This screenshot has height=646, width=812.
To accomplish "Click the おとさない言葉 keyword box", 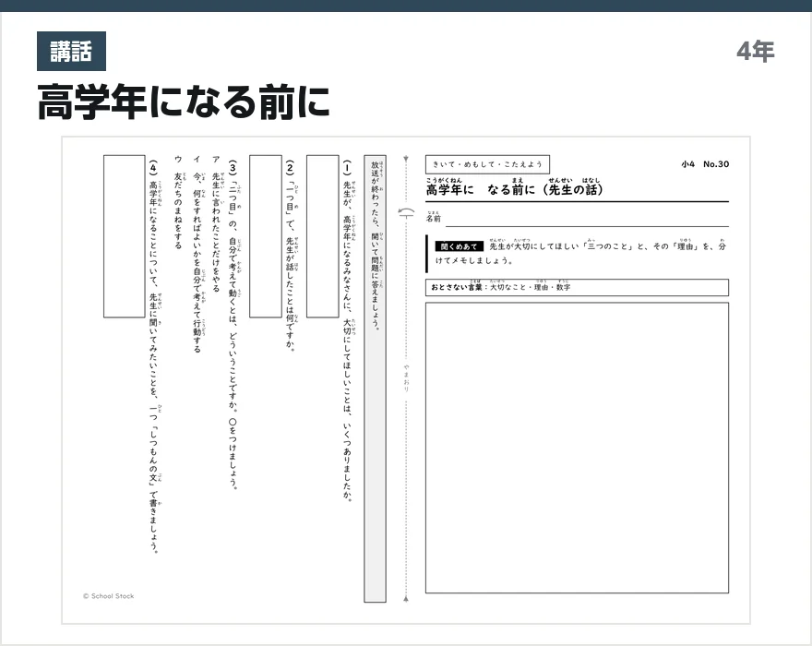I will point(577,288).
